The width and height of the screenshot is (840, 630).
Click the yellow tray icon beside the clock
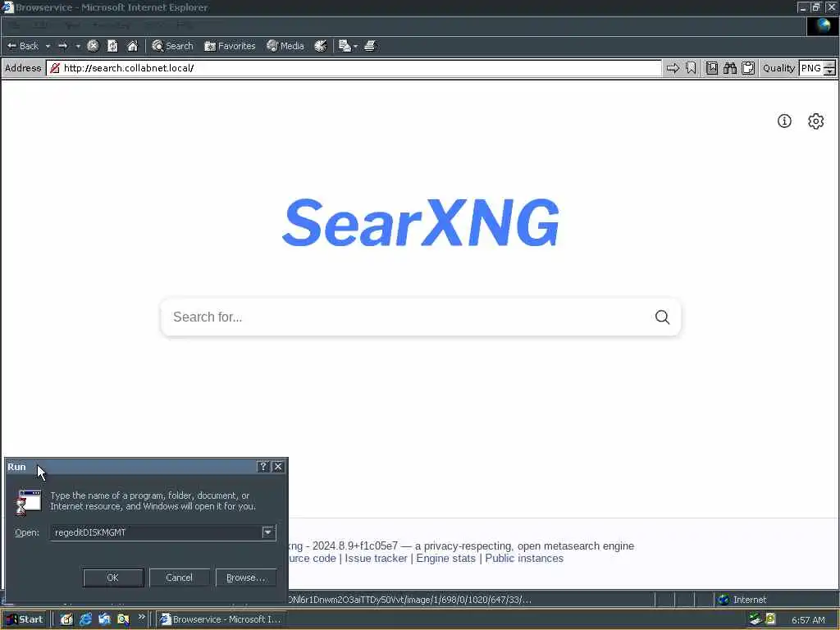[770, 619]
